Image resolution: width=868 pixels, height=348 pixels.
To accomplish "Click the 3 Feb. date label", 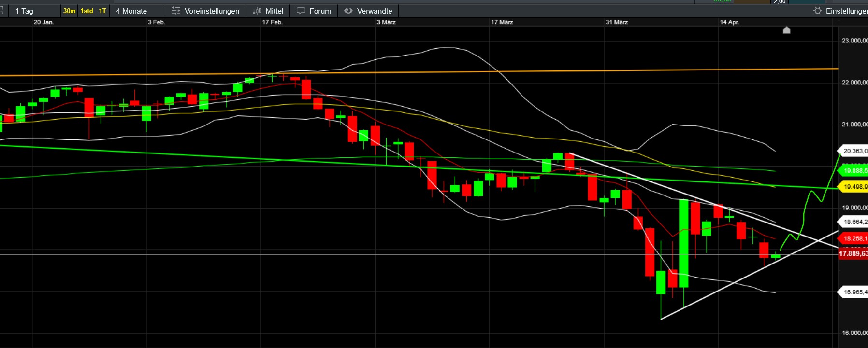I will click(156, 22).
